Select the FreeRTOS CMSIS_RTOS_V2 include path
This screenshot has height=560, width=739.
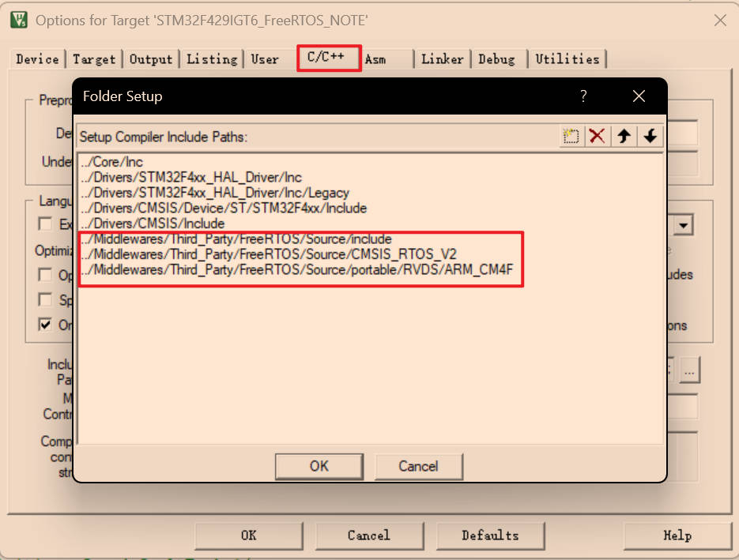[269, 254]
